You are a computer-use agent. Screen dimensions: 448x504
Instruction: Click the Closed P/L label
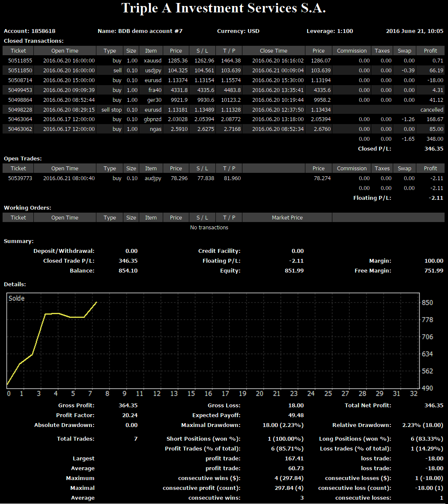(x=375, y=148)
